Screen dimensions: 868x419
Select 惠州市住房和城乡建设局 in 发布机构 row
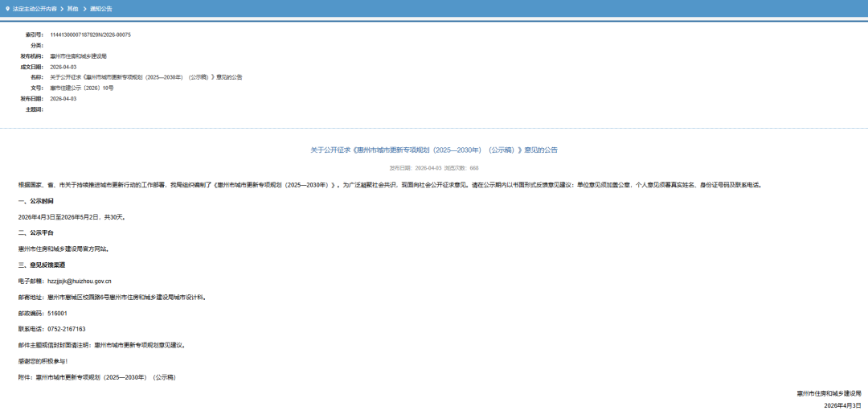[78, 56]
